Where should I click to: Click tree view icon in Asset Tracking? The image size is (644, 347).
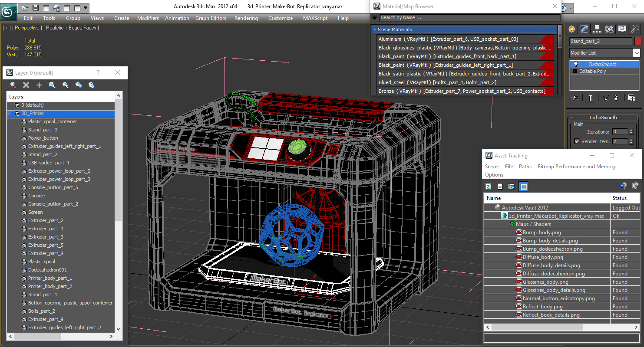click(x=511, y=187)
